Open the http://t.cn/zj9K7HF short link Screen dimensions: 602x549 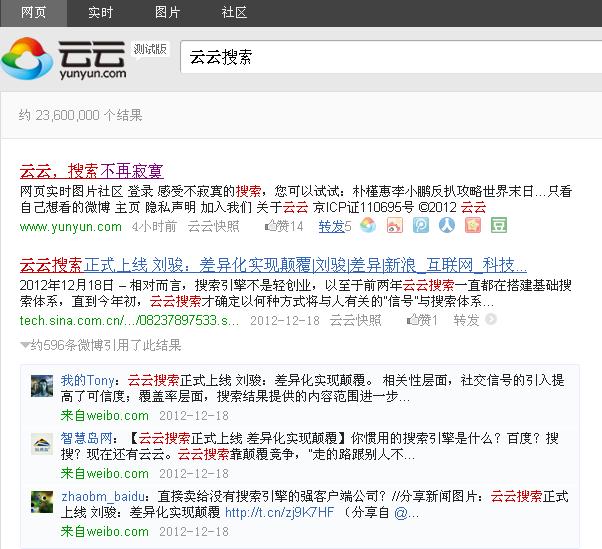coord(280,513)
